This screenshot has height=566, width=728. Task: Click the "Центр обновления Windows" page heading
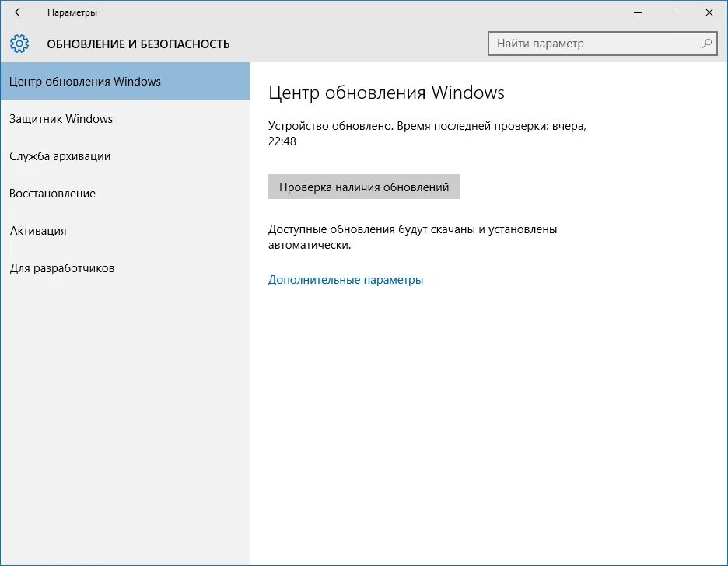pos(387,93)
